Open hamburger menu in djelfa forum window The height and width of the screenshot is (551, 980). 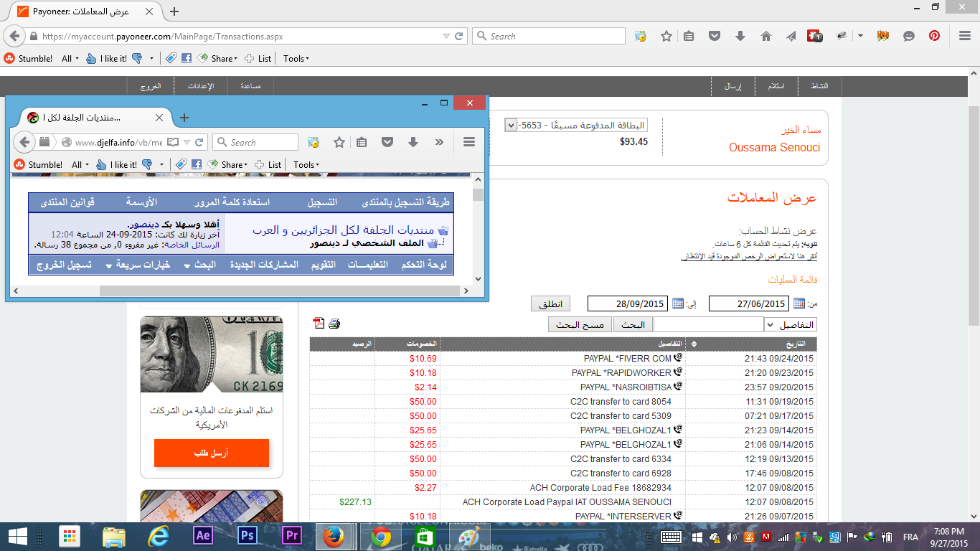(469, 142)
